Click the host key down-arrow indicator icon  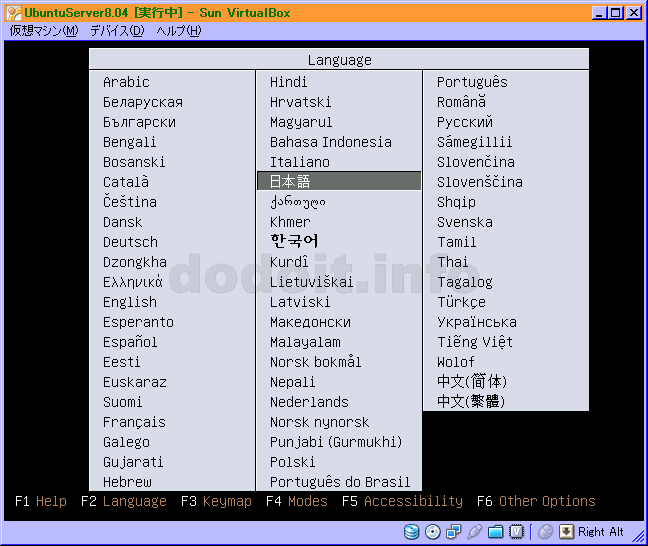tap(566, 532)
